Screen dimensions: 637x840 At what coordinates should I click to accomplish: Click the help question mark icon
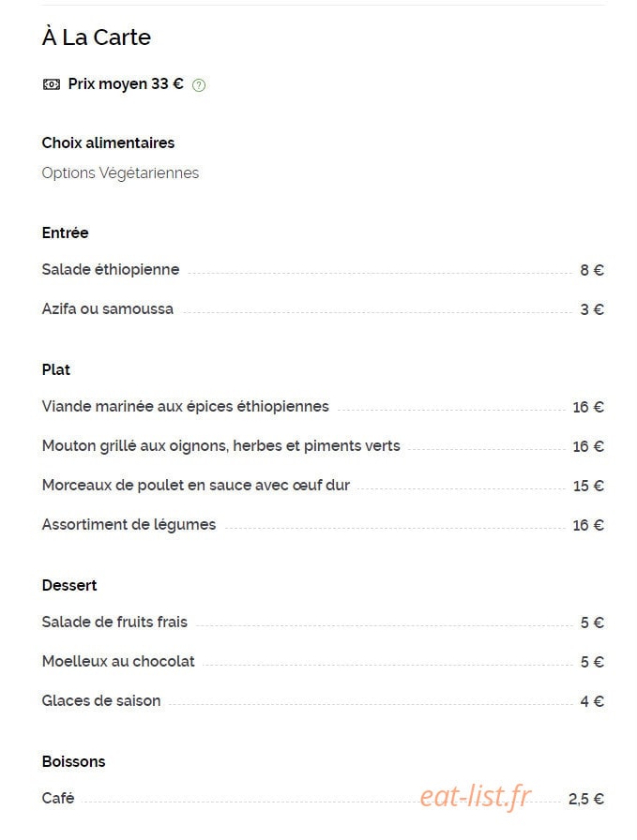click(198, 85)
